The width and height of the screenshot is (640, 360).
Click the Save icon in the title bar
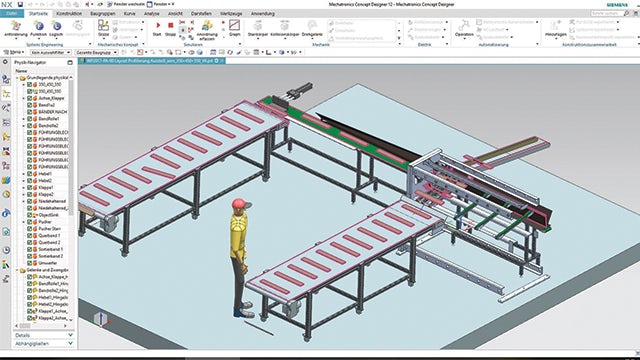point(20,4)
